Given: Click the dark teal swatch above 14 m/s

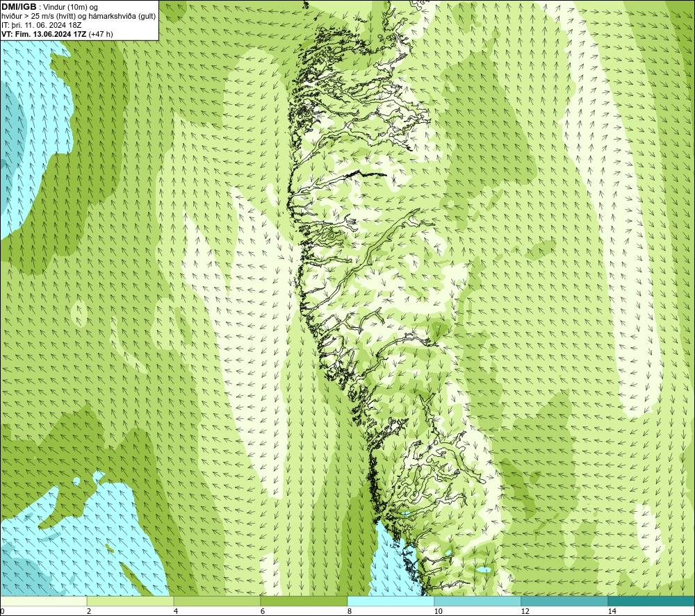Looking at the screenshot, I should pyautogui.click(x=652, y=601).
